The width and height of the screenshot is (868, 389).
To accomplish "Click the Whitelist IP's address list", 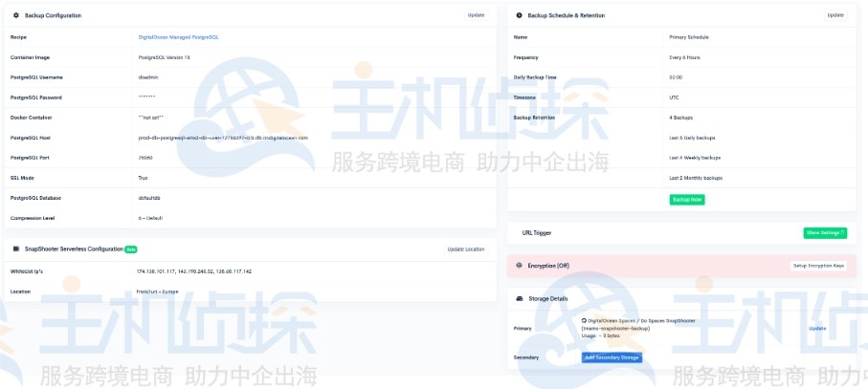I will [194, 271].
